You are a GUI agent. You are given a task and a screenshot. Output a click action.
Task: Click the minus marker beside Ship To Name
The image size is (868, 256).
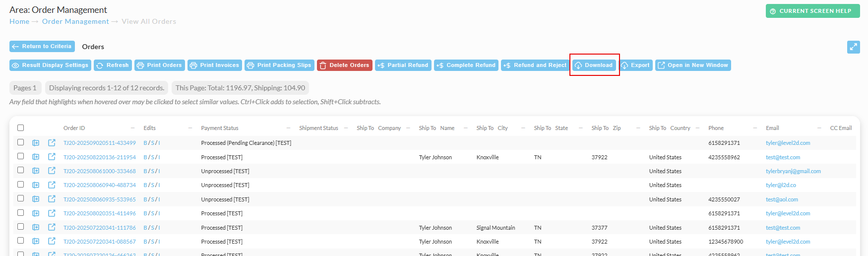click(465, 128)
